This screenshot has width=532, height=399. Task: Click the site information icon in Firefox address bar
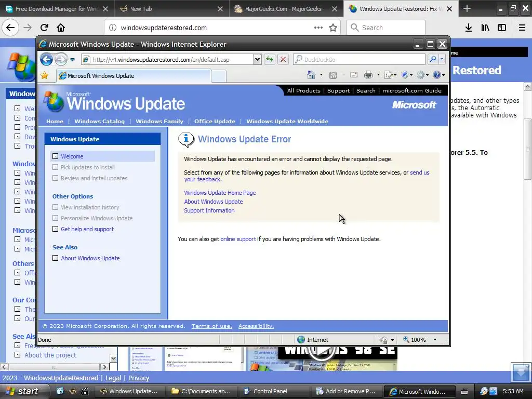pyautogui.click(x=113, y=28)
